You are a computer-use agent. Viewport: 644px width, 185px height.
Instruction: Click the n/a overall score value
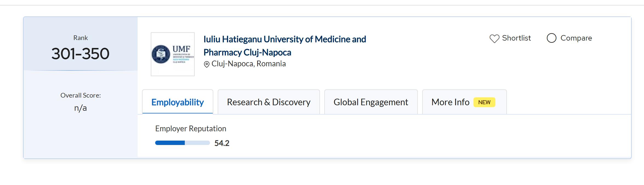point(80,108)
